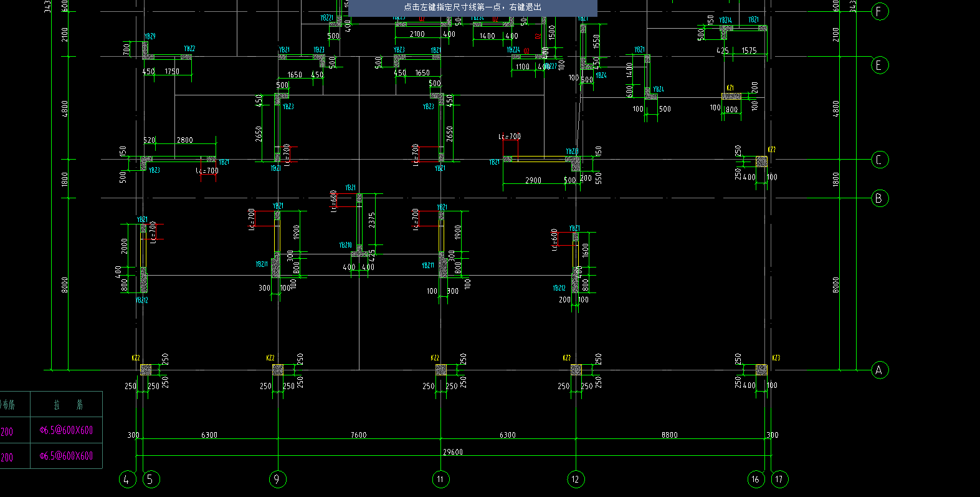The height and width of the screenshot is (497, 980).
Task: Select the 2900 dimension text
Action: click(533, 180)
